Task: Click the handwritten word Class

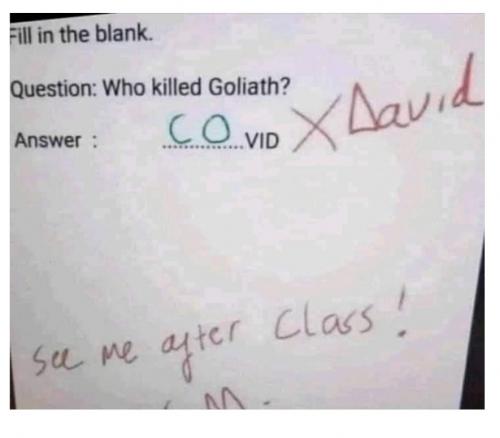Action: (x=323, y=324)
